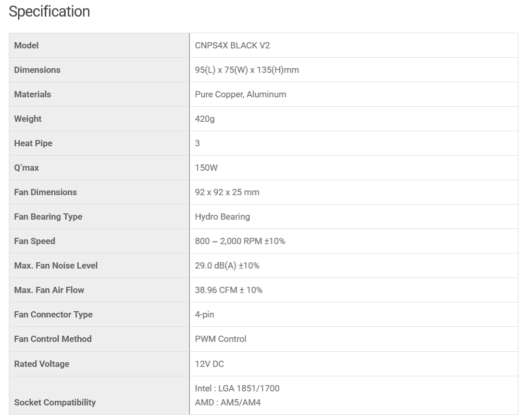The image size is (522, 420).
Task: Click the Hydro Bearing value
Action: coord(222,217)
